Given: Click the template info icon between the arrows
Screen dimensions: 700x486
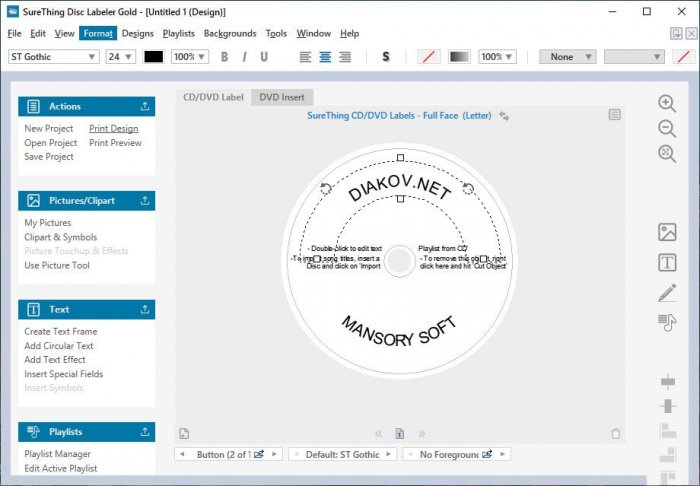Looking at the screenshot, I should coord(400,433).
